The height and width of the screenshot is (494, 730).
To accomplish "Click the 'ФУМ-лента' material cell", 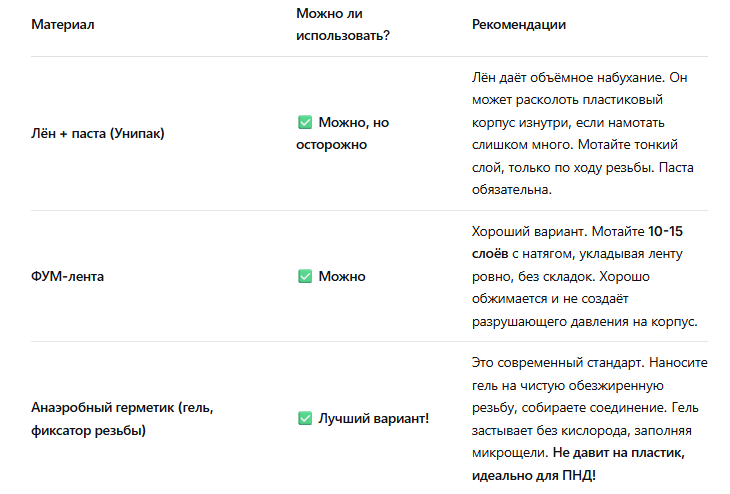I will (x=68, y=276).
